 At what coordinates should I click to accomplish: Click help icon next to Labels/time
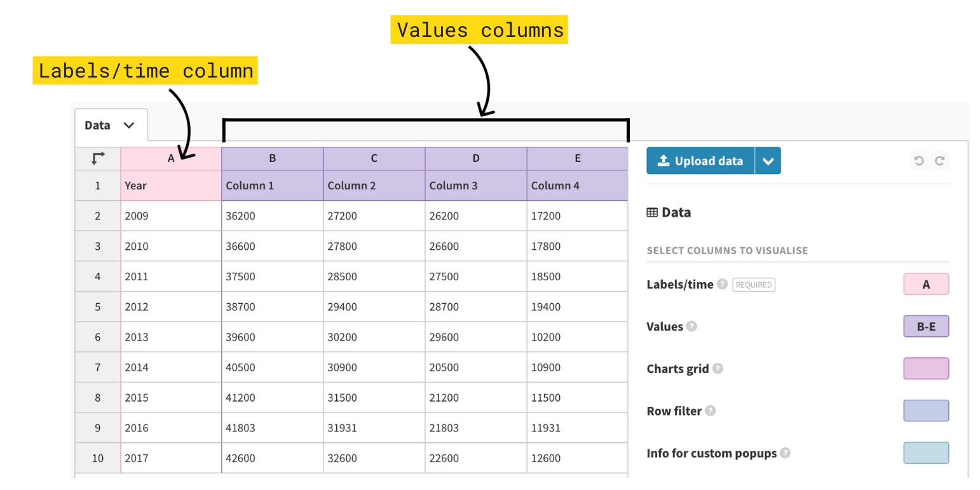point(722,284)
